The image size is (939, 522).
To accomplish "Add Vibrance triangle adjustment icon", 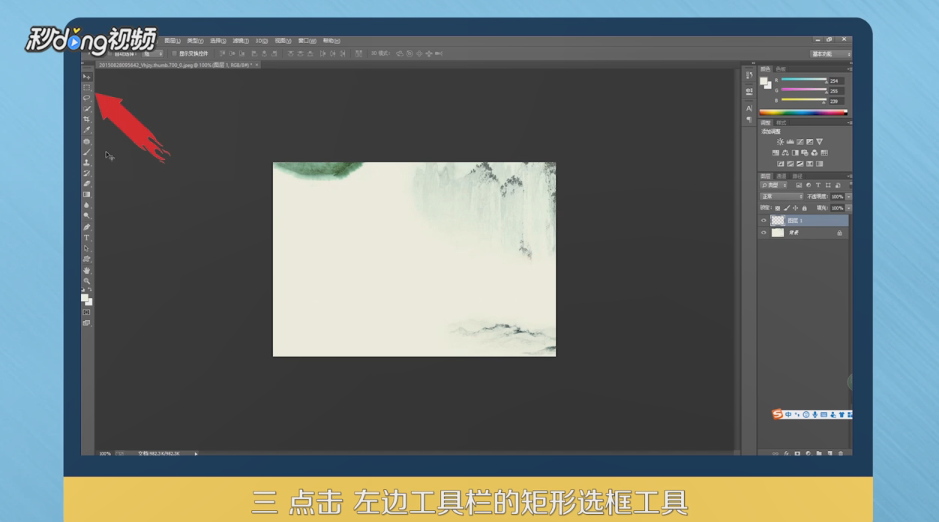I will (x=820, y=142).
